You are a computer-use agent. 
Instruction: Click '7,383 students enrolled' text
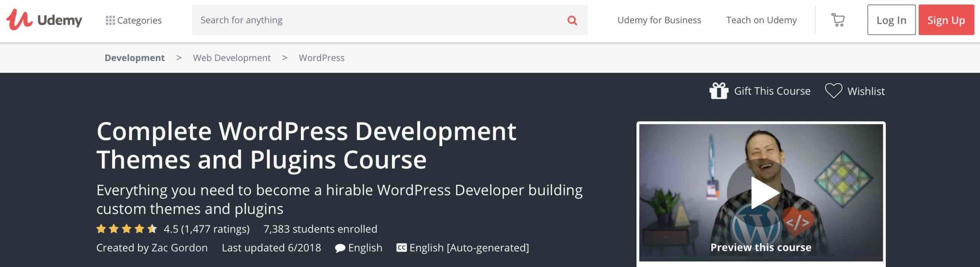(320, 229)
